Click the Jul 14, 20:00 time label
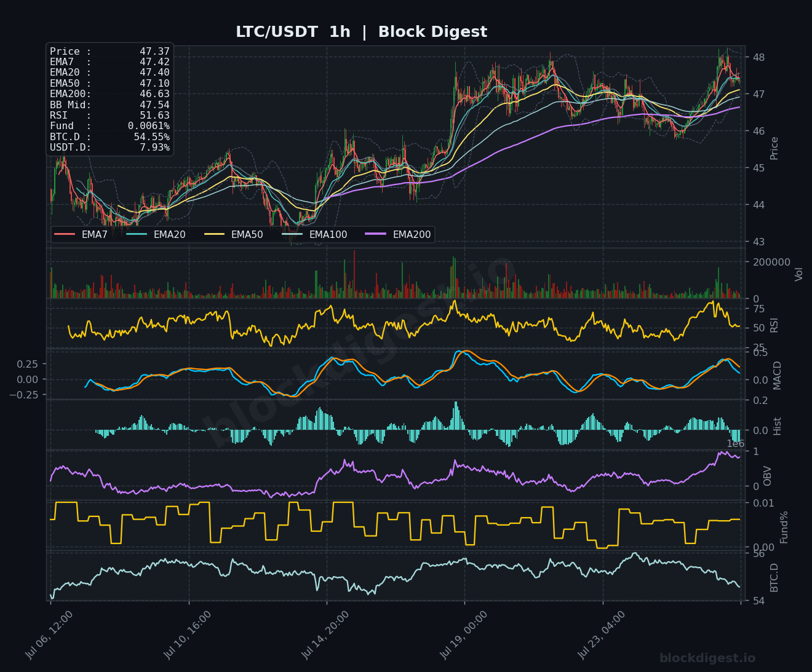Viewport: 812px width, 672px height. (x=325, y=634)
